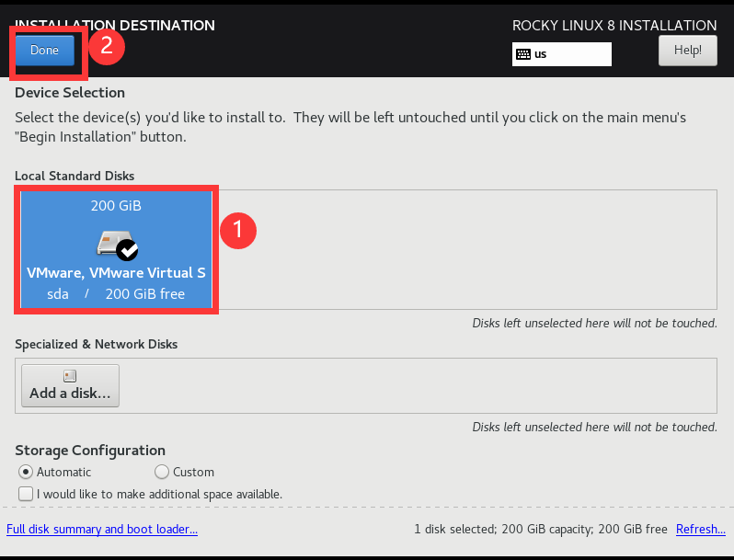734x560 pixels.
Task: Click the '200 GiB free' label on sda tile
Action: click(x=145, y=294)
